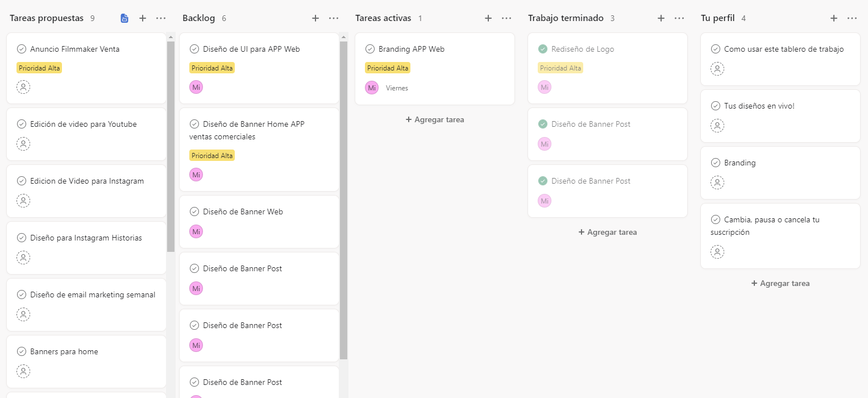Open more options for Tareas activas column
This screenshot has width=868, height=398.
click(506, 18)
